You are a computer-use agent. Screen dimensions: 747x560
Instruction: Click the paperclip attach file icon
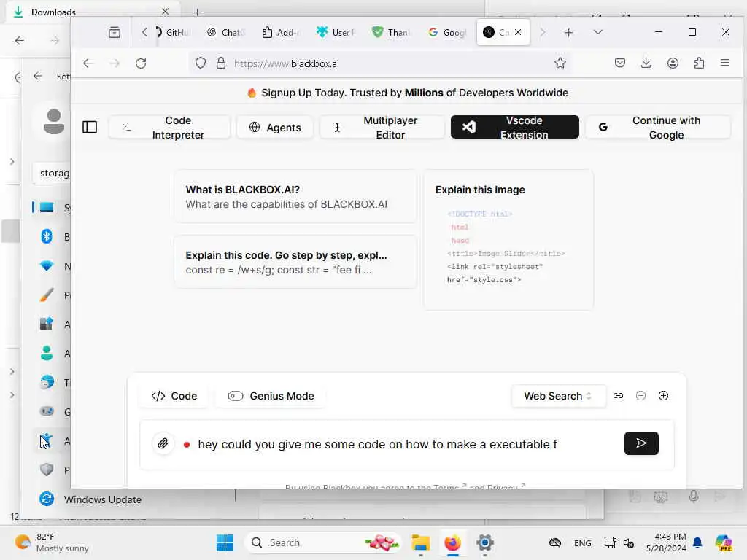[163, 444]
